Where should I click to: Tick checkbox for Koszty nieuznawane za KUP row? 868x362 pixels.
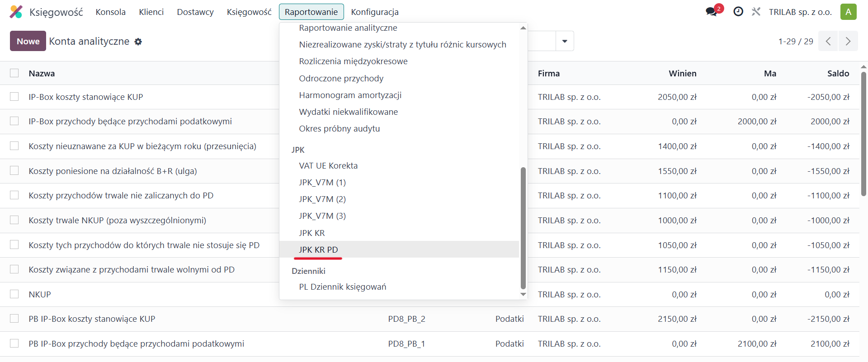14,146
